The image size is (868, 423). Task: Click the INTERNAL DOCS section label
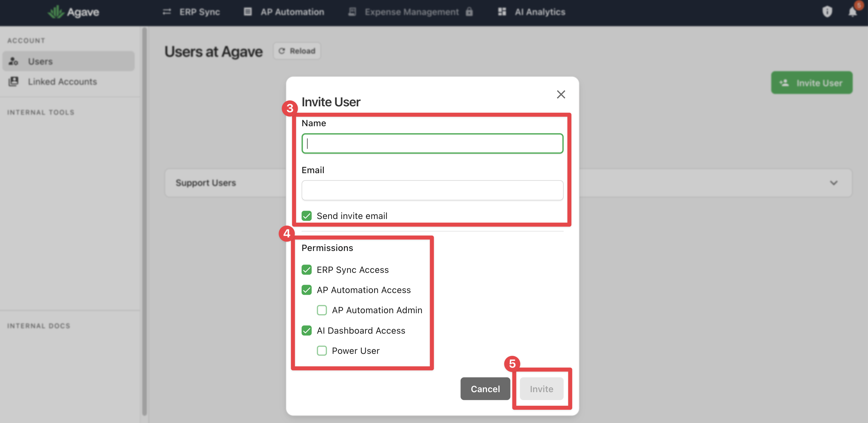coord(39,326)
